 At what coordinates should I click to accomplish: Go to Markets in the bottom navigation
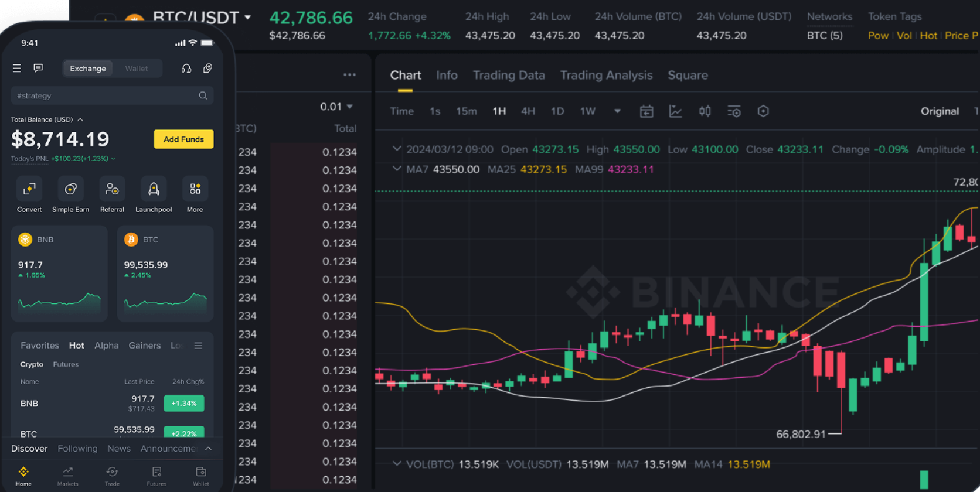[x=68, y=477]
